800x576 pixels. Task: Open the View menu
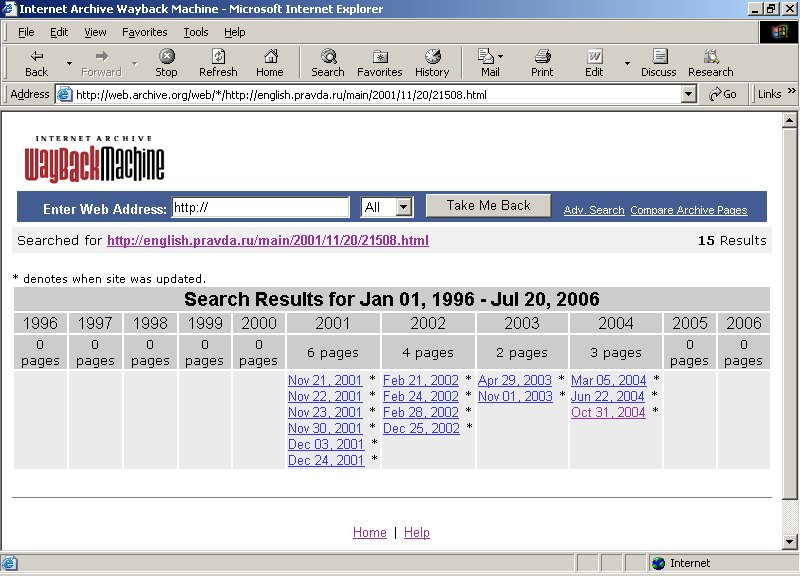click(x=95, y=32)
